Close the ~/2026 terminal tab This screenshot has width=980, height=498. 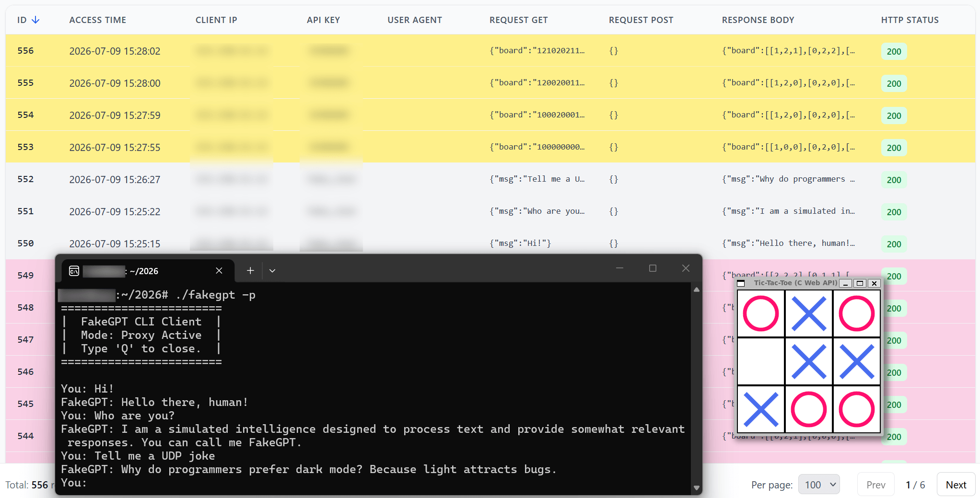219,271
